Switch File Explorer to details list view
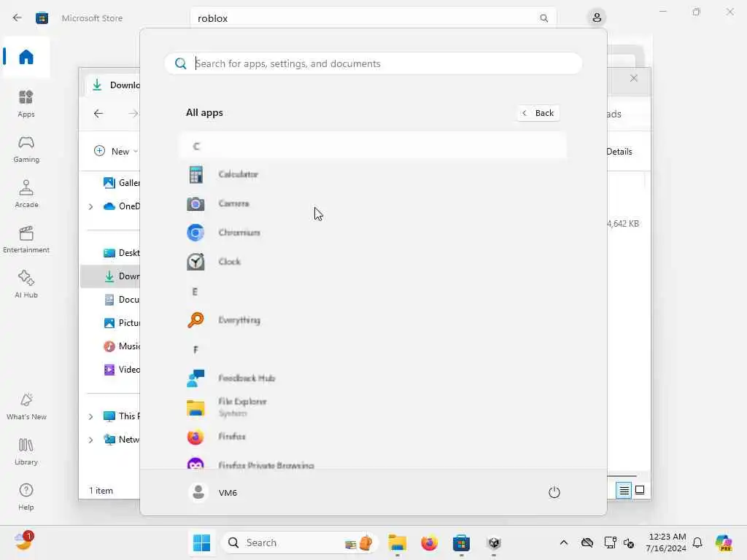 [624, 490]
